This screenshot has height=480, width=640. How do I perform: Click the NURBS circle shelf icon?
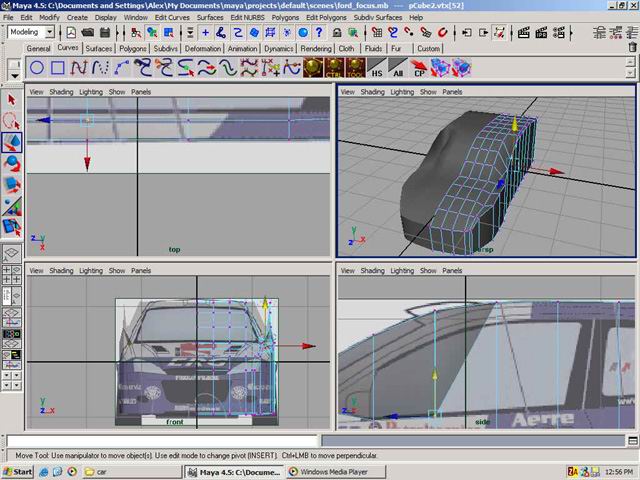tap(36, 68)
